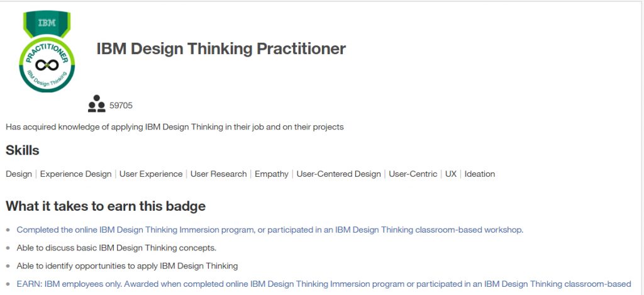Click the Empathy skill tag
The height and width of the screenshot is (295, 644).
point(272,174)
